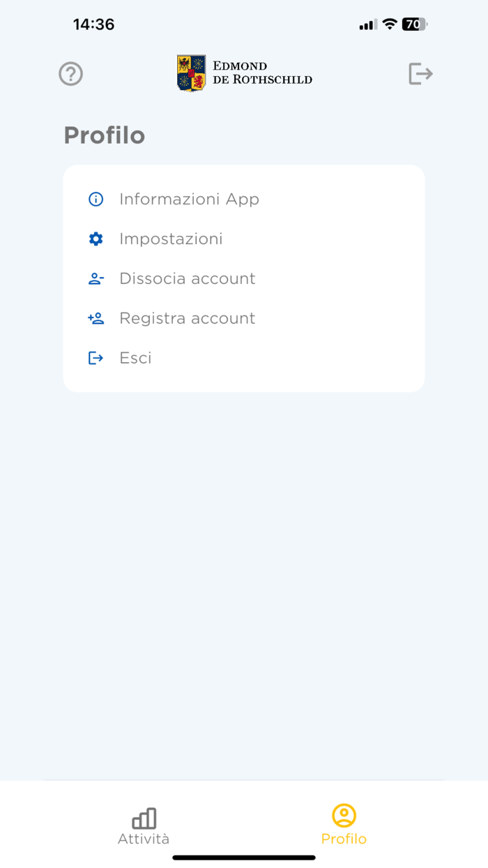Image resolution: width=488 pixels, height=868 pixels.
Task: Switch to the Attività tab
Action: point(144,826)
